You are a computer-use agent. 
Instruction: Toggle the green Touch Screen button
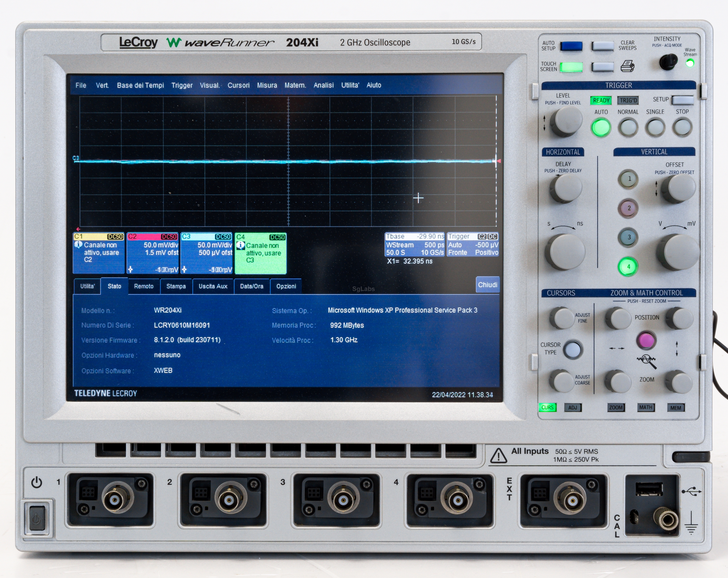pos(571,67)
